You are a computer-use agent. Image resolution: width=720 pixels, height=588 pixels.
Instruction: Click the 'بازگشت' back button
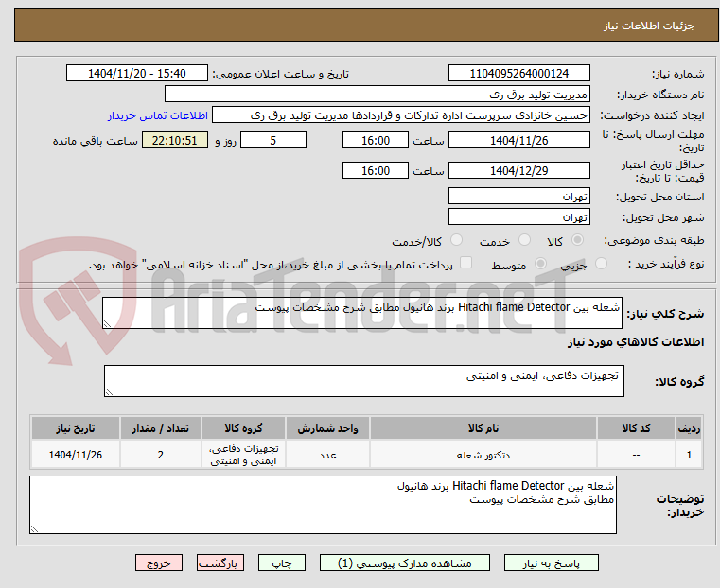(220, 562)
